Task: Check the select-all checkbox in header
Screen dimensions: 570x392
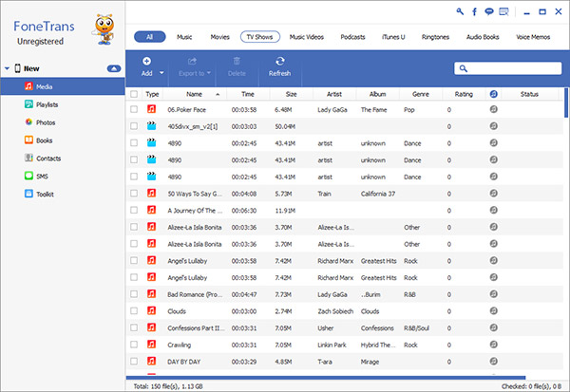Action: coord(134,94)
